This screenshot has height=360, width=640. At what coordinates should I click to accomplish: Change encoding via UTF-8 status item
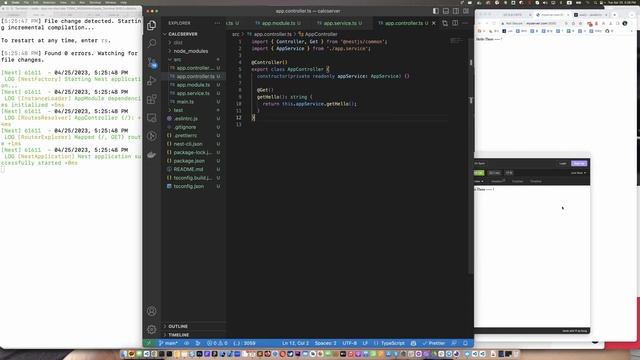tap(349, 343)
